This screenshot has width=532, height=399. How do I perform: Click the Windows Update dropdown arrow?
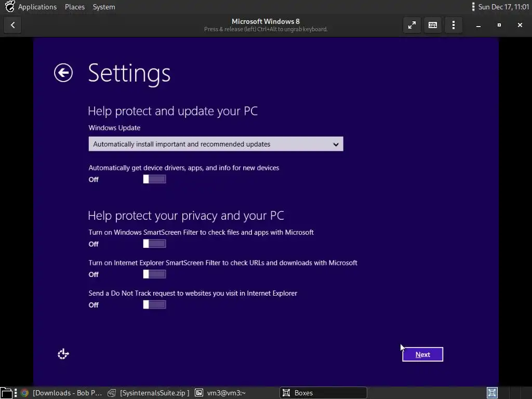[x=336, y=144]
